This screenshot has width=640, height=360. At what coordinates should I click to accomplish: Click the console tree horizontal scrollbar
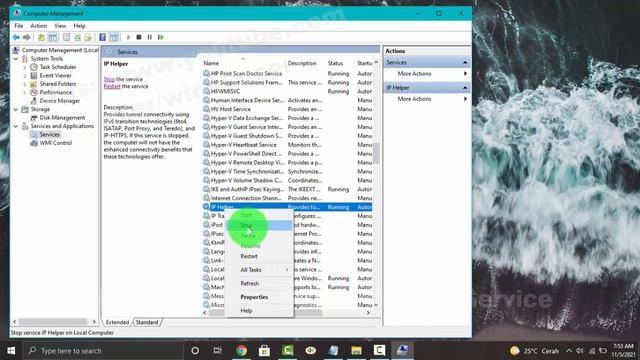coord(54,322)
